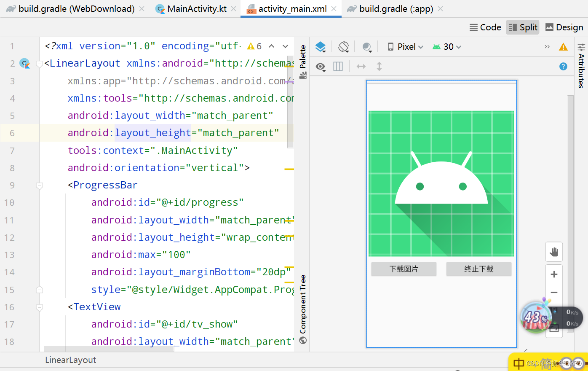
Task: Click the horizontal double-arrow icon
Action: [x=361, y=66]
